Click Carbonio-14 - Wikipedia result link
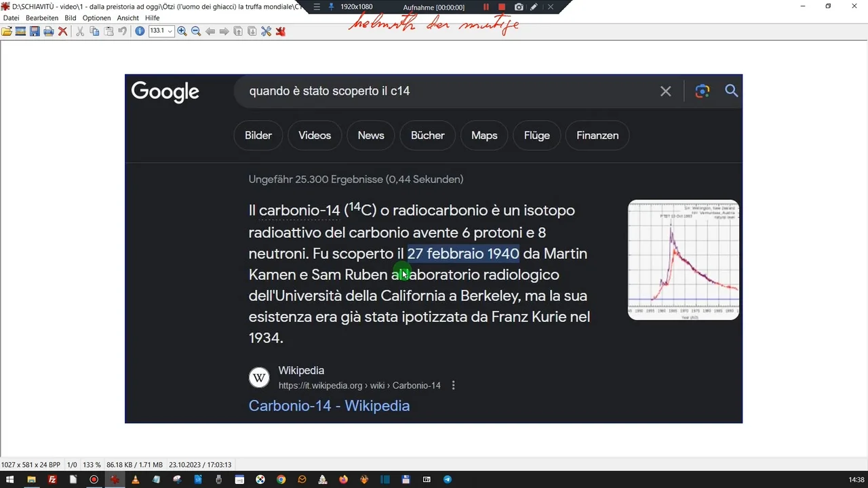Image resolution: width=868 pixels, height=488 pixels. (x=329, y=406)
